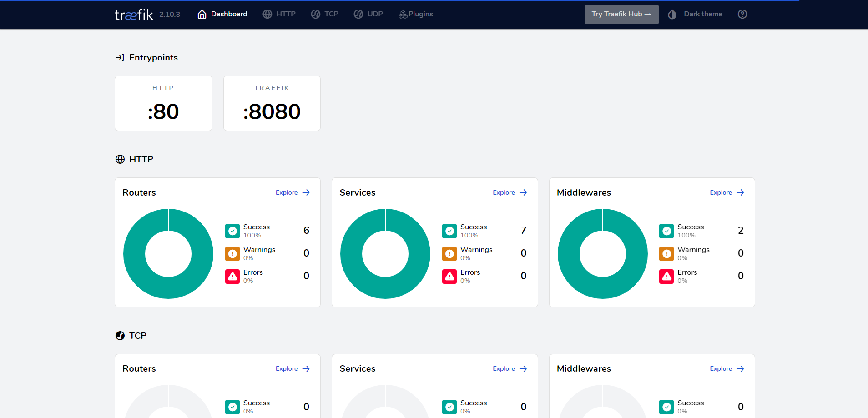Image resolution: width=868 pixels, height=418 pixels.
Task: Click the Entrypoints heading
Action: tap(153, 57)
